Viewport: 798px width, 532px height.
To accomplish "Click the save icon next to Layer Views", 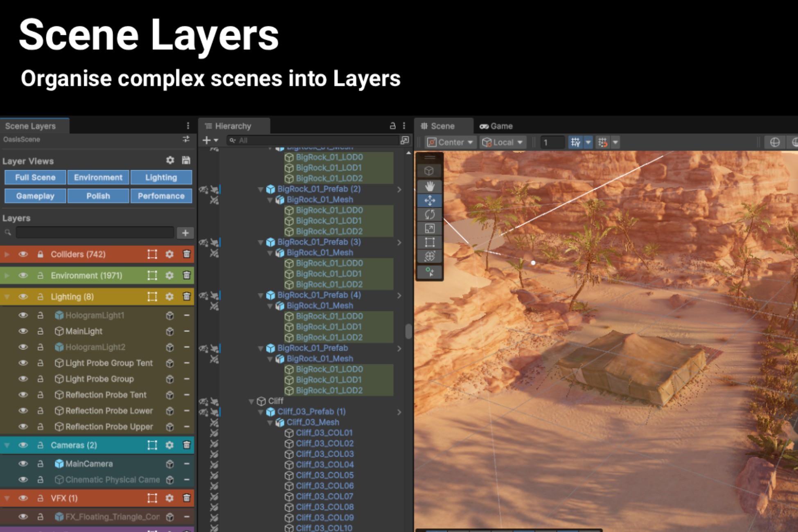I will [x=185, y=161].
